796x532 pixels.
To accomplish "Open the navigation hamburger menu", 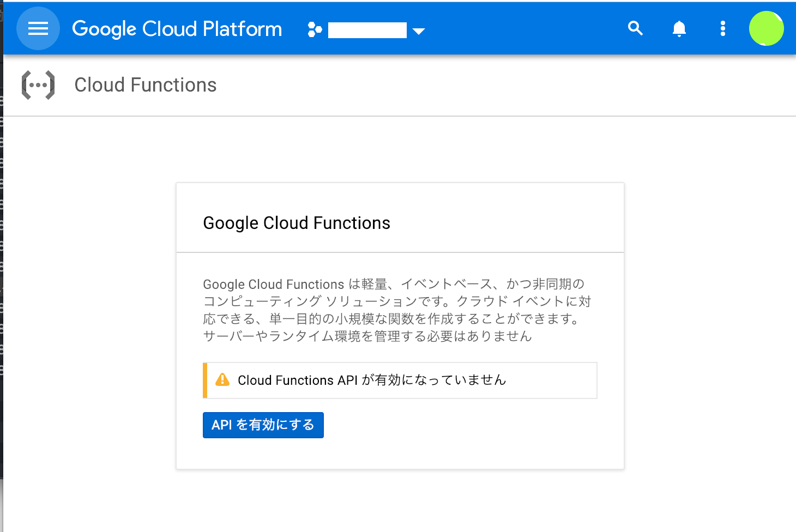I will click(38, 28).
